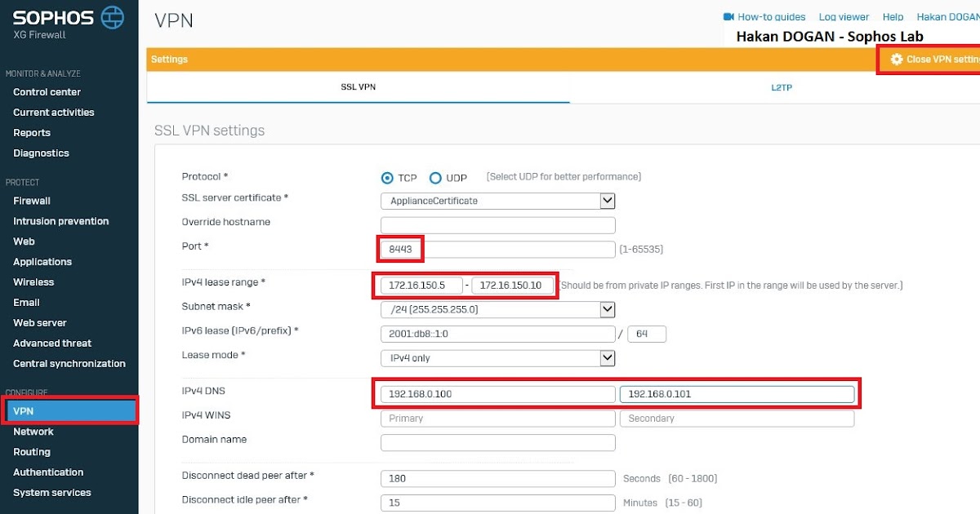Open Current activities in sidebar

click(x=54, y=113)
